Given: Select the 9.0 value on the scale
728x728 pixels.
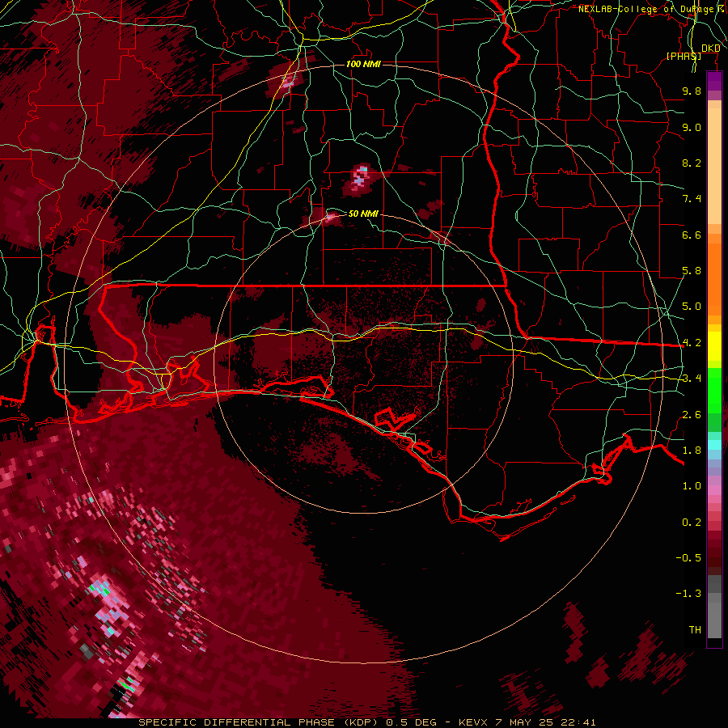Looking at the screenshot, I should [x=692, y=127].
